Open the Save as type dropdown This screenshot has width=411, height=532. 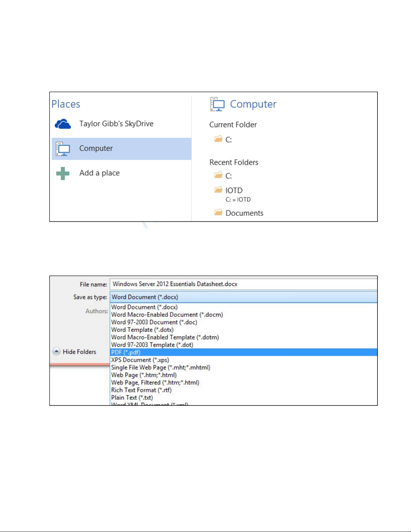coord(244,297)
